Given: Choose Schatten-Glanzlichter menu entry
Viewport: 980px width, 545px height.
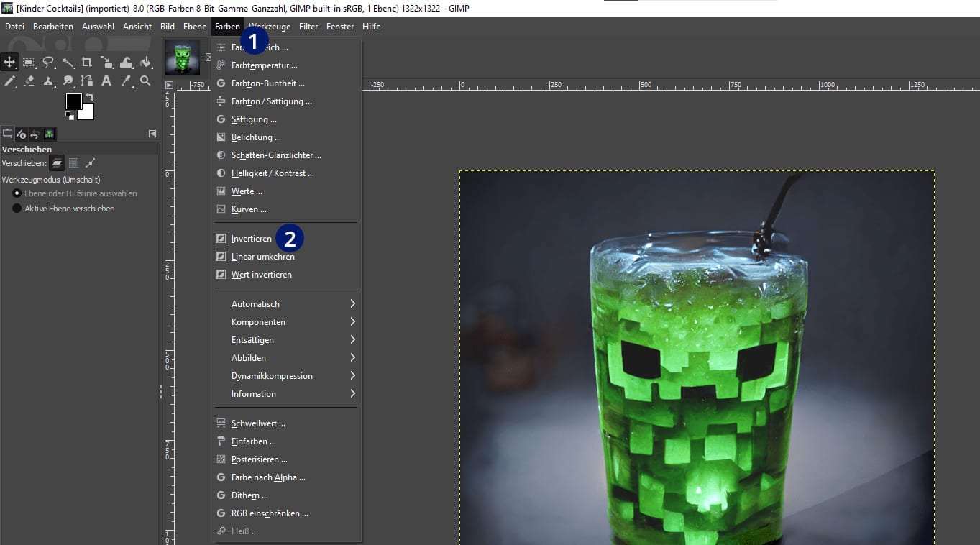Looking at the screenshot, I should coord(286,155).
